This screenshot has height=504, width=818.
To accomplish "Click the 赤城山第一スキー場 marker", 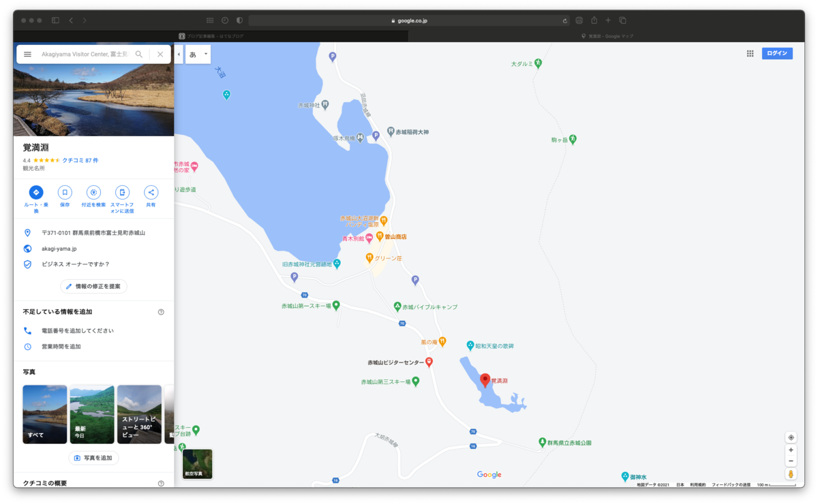I will coord(336,306).
